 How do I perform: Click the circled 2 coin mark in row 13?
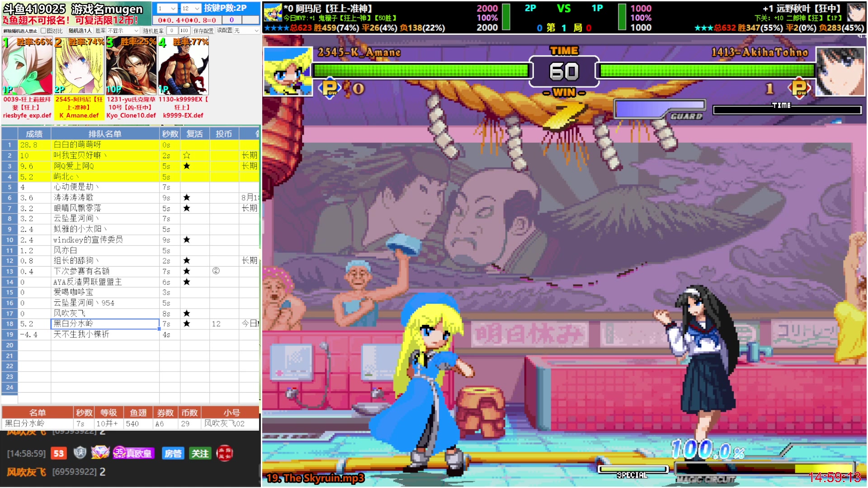click(x=216, y=271)
